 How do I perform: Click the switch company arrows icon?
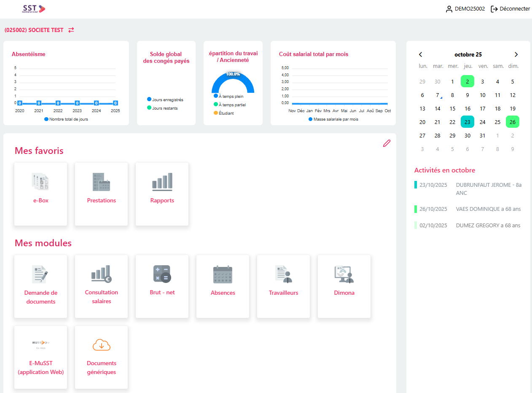click(71, 30)
